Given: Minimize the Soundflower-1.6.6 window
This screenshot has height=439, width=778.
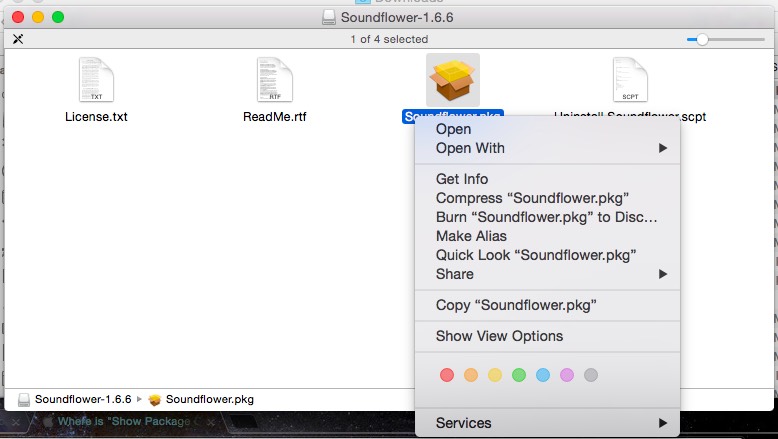Looking at the screenshot, I should click(38, 17).
